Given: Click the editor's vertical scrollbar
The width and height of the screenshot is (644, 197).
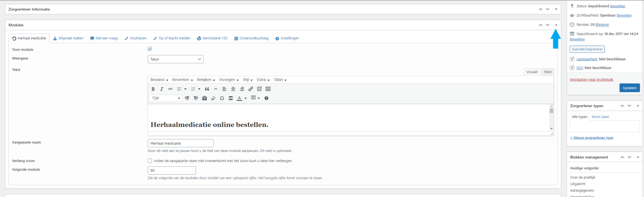Looking at the screenshot, I should [551, 118].
